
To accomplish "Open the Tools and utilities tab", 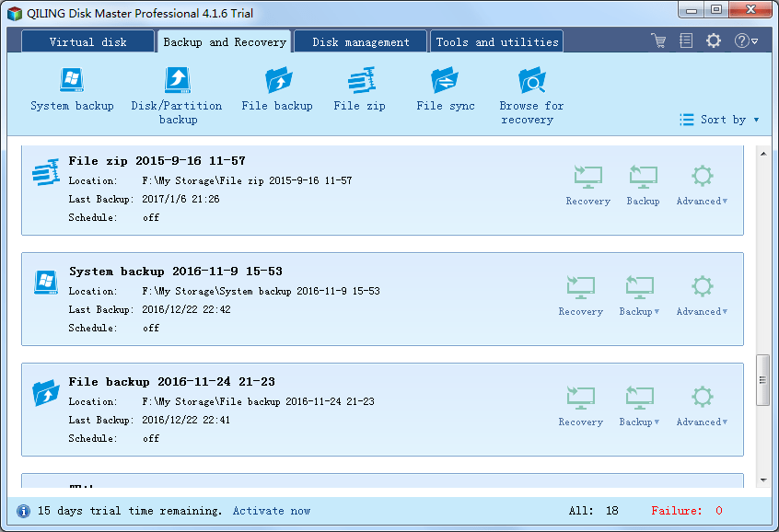I will point(497,41).
